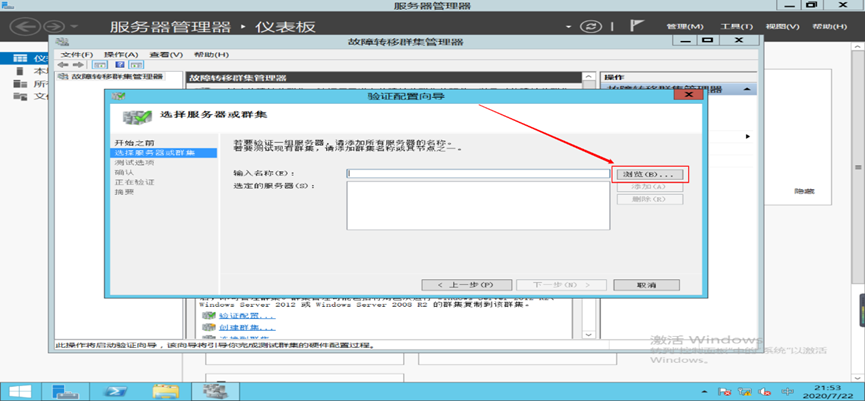The width and height of the screenshot is (865, 401).
Task: Close the 验证配置向导 dialog
Action: point(688,95)
